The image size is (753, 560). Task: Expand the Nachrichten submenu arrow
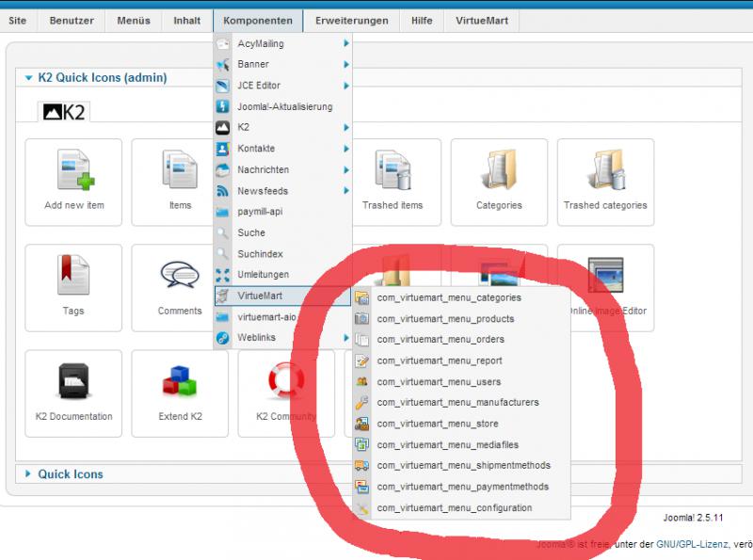coord(346,169)
